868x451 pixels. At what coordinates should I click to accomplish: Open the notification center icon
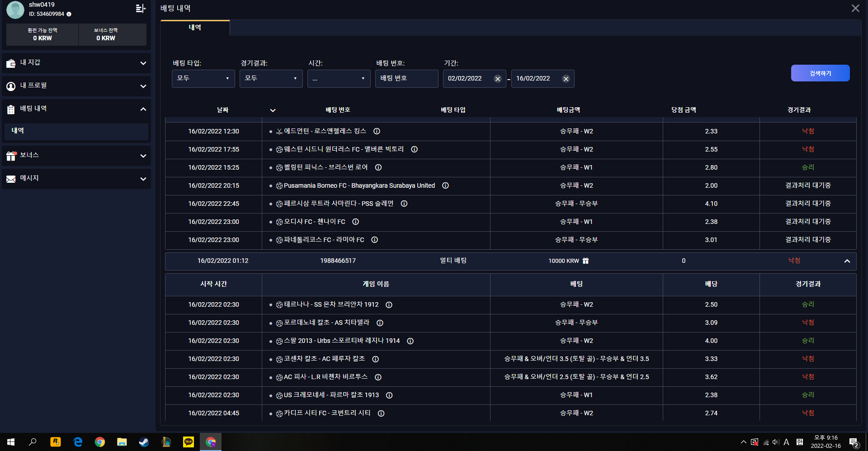coord(854,442)
